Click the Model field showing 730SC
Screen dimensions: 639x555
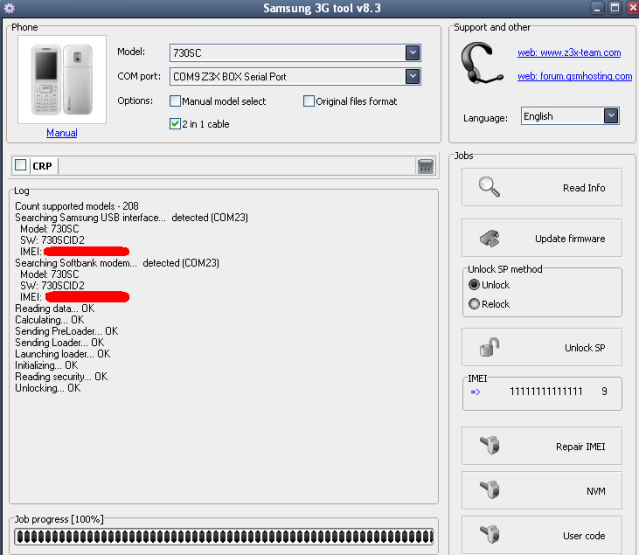point(295,53)
